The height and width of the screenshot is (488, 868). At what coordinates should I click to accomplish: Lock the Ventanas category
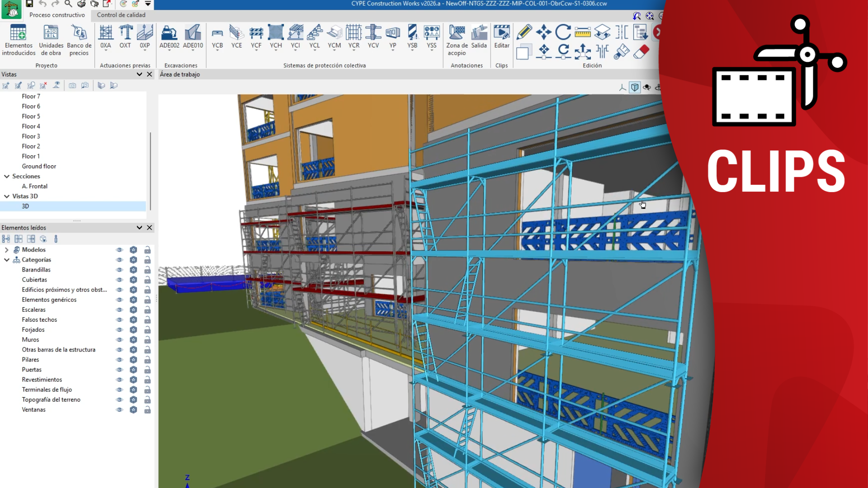pyautogui.click(x=147, y=409)
